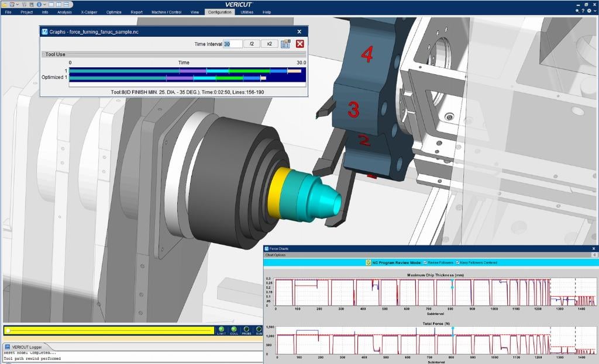Toggle the Keep Followers Centered checkbox
This screenshot has width=599, height=364.
tap(457, 262)
